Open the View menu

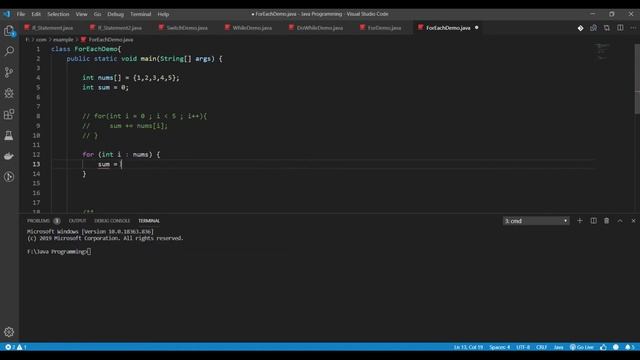[x=81, y=14]
